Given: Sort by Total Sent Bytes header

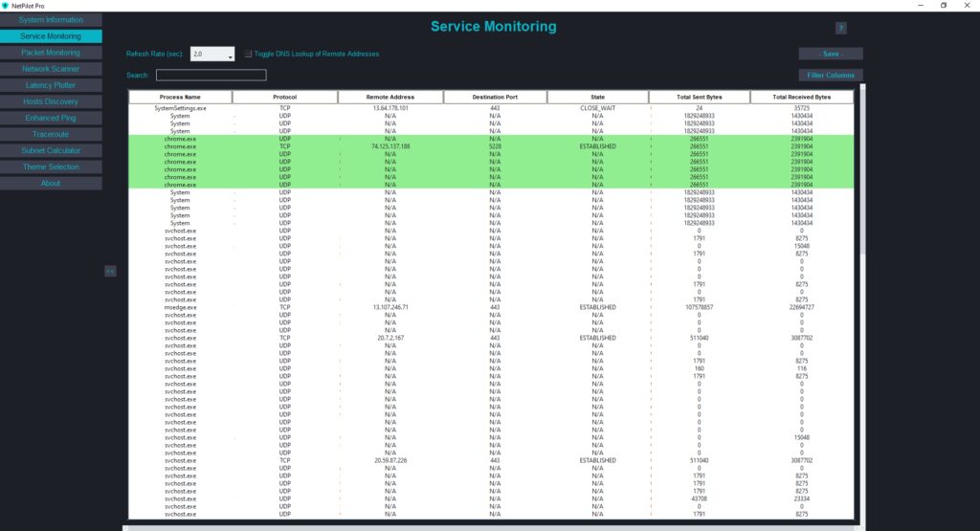Looking at the screenshot, I should [700, 97].
